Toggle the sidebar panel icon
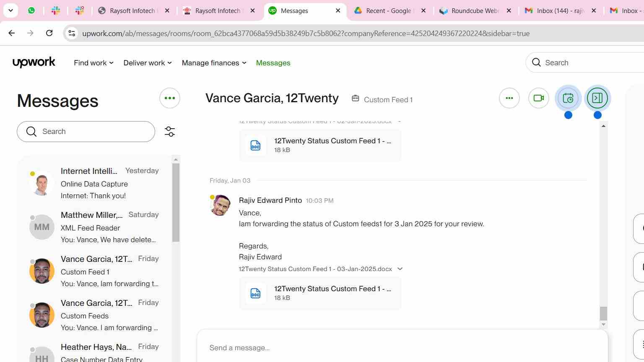Screen dimensions: 644x362 (597, 98)
